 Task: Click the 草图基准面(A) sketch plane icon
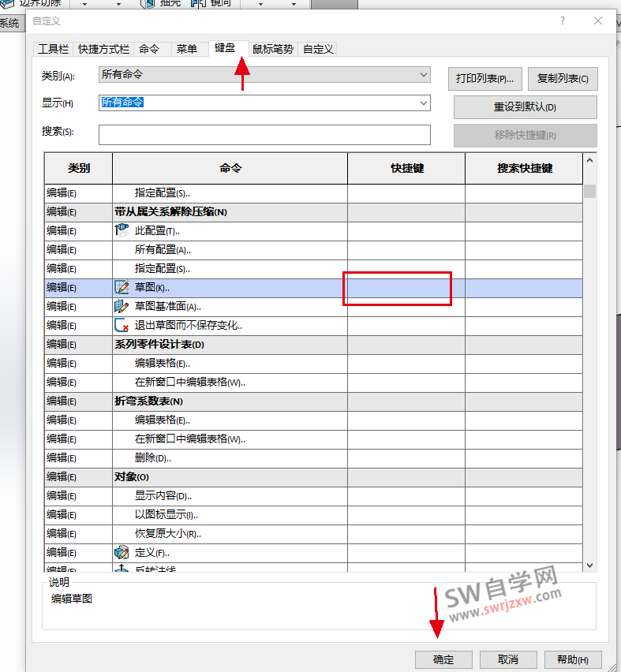pos(122,307)
